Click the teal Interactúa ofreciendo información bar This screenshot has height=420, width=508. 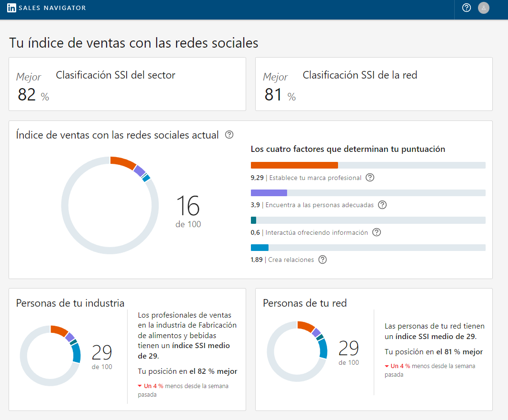[x=368, y=220]
